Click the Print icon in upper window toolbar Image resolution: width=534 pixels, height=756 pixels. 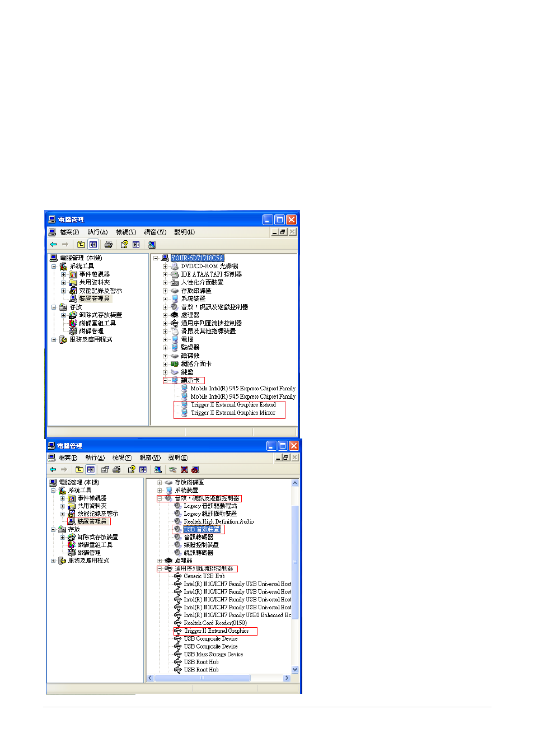109,244
